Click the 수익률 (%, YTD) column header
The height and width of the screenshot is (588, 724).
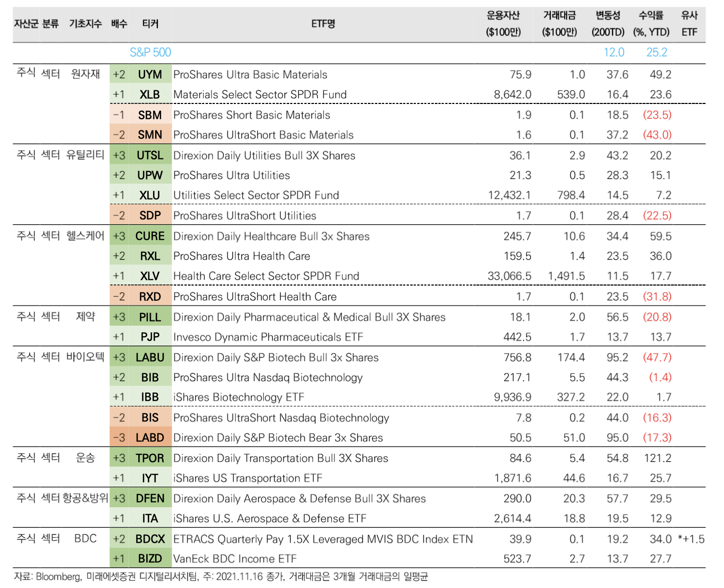pyautogui.click(x=652, y=24)
